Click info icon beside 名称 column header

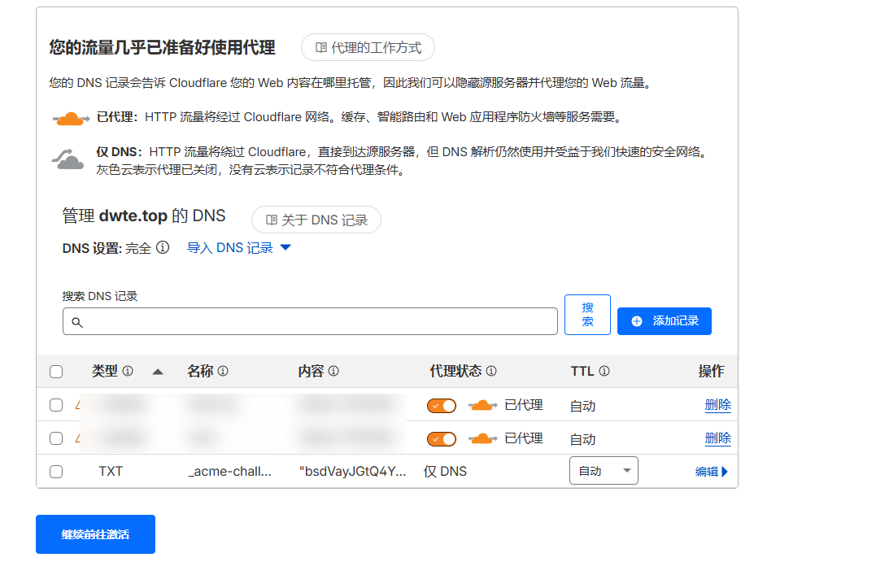click(x=223, y=371)
